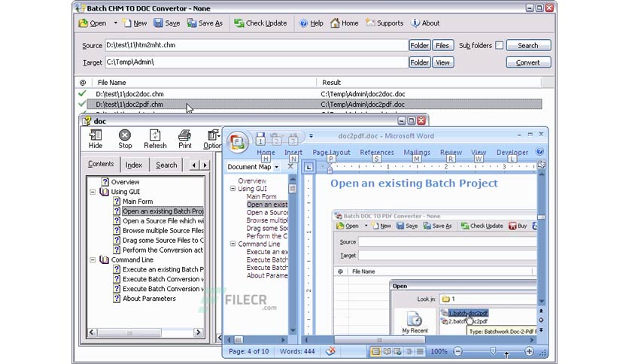Click Print Layout view icon in Word status bar
The width and height of the screenshot is (629, 364).
coord(375,351)
